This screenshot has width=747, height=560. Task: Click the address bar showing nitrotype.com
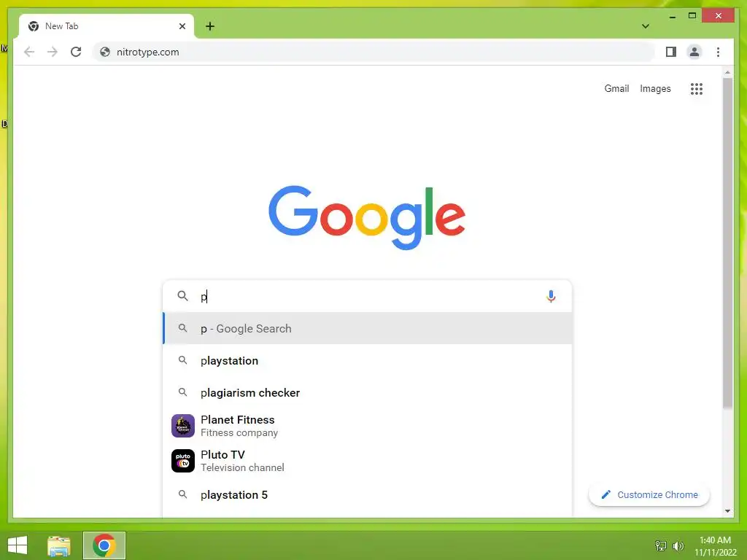(x=374, y=52)
